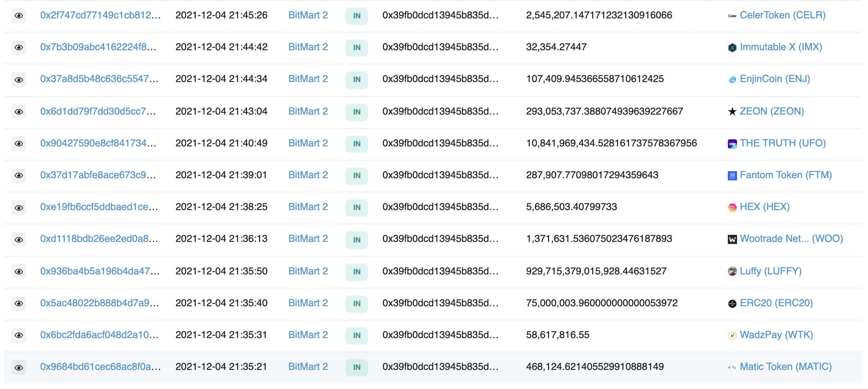Open THE TRUTH (UFO) token link
The image size is (868, 389).
pos(783,143)
